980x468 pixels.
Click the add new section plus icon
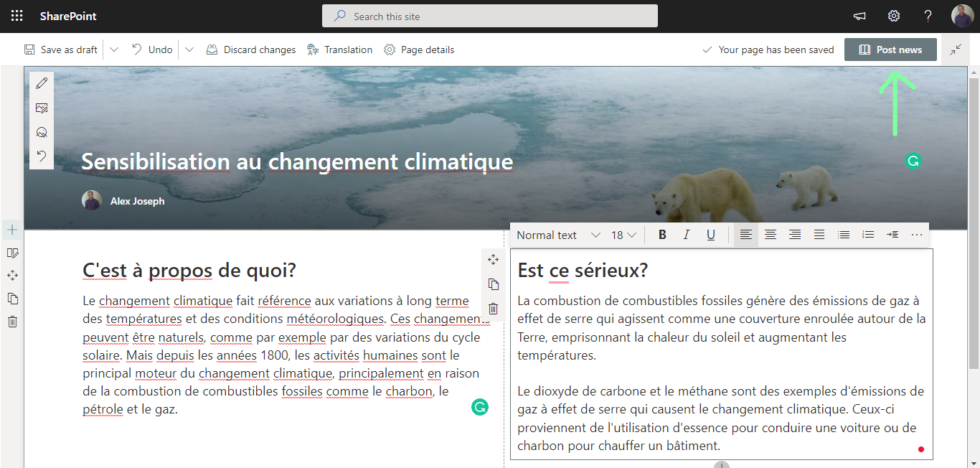pos(11,230)
